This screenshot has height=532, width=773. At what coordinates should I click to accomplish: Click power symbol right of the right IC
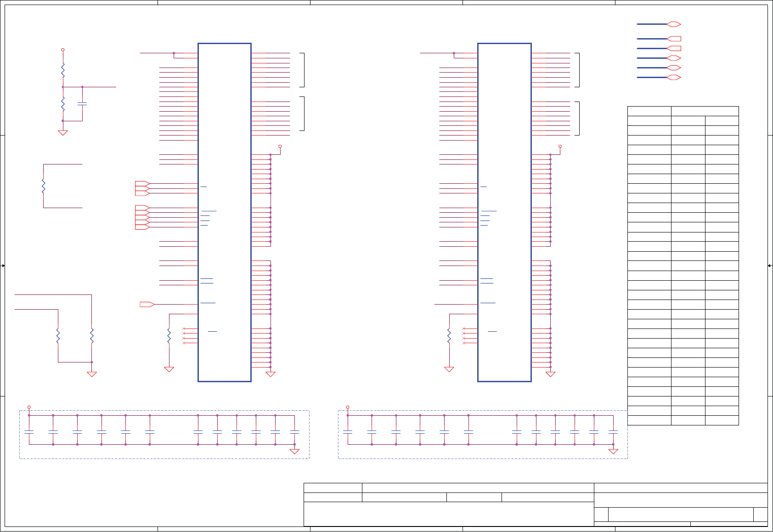pos(560,147)
